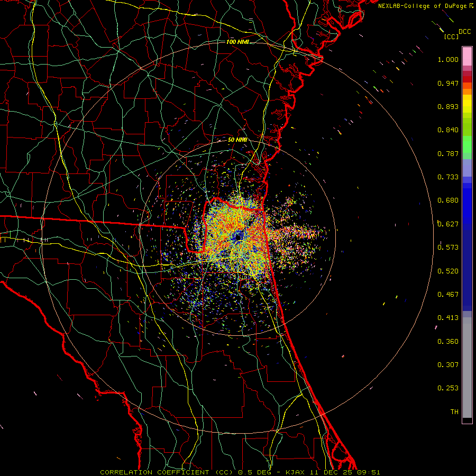Click the 0.520 scale value
Viewport: 476px width, 476px height.
[448, 271]
